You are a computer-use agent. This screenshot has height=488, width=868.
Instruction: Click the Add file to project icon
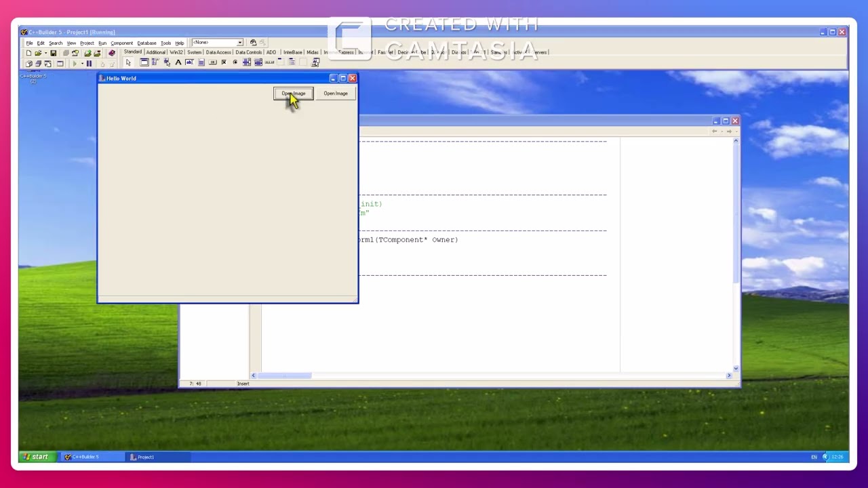click(x=87, y=54)
